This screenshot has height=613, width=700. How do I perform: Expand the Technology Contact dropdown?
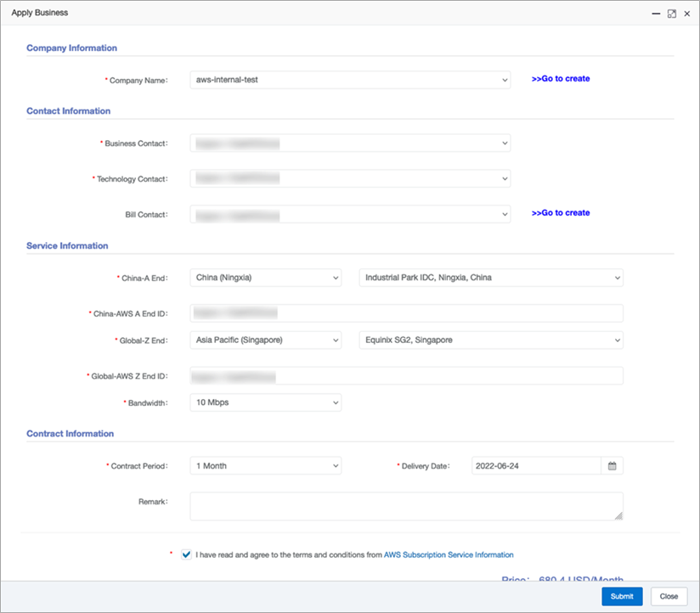(x=350, y=178)
